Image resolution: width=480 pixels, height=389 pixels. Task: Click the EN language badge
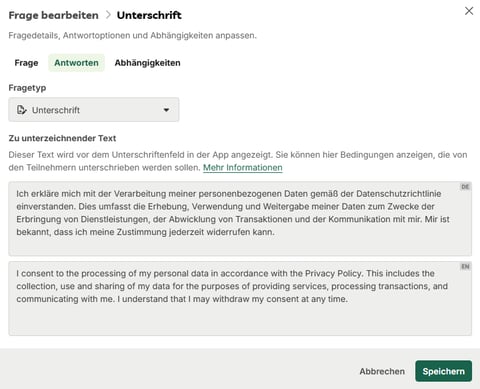pos(465,266)
